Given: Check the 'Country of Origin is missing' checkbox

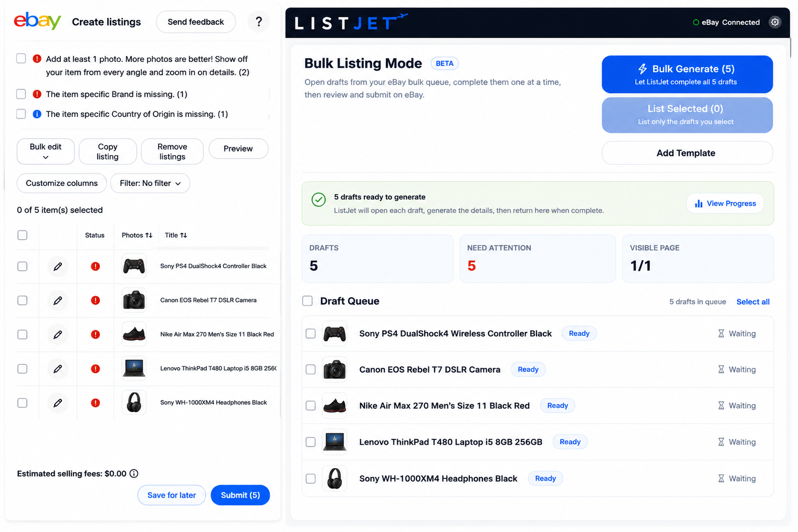Looking at the screenshot, I should point(21,114).
